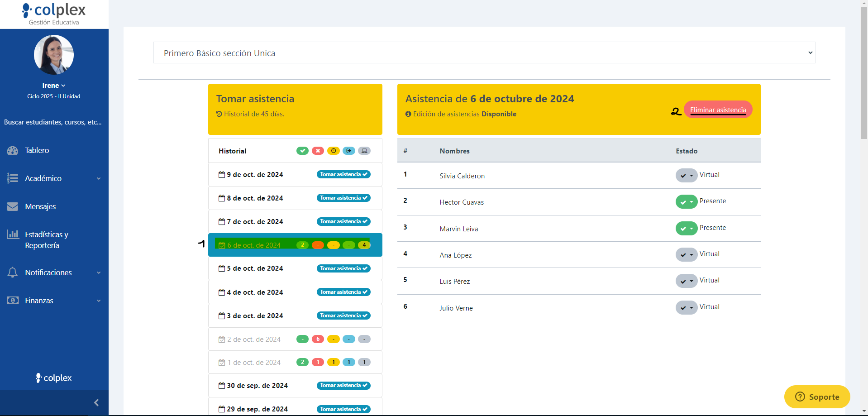Click student name Julio Verne
This screenshot has width=868, height=416.
coord(456,308)
